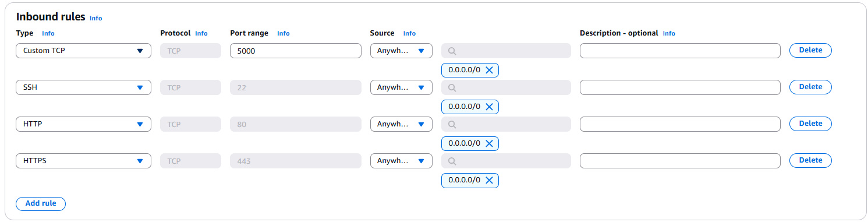Screen dimensions: 868x222
Task: Remove 0.0.0.0/0 chip from Custom TCP rule
Action: click(x=489, y=70)
